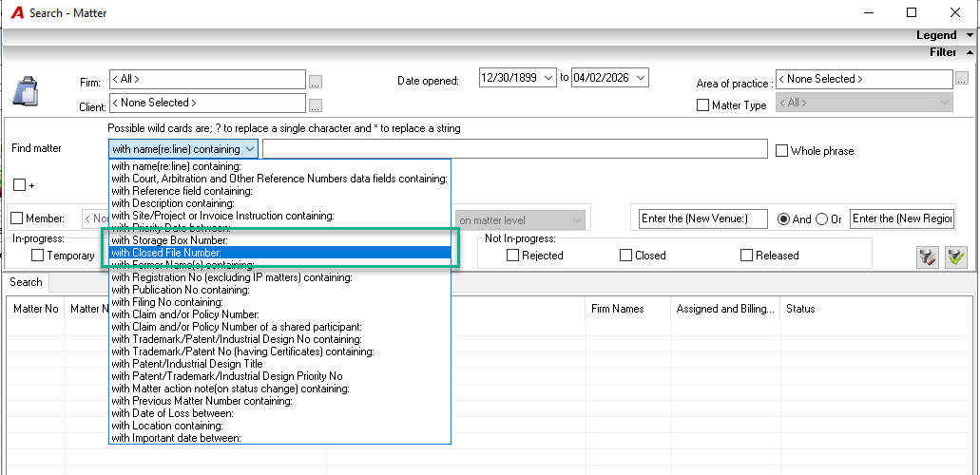Enable the Member checkbox

(x=17, y=218)
